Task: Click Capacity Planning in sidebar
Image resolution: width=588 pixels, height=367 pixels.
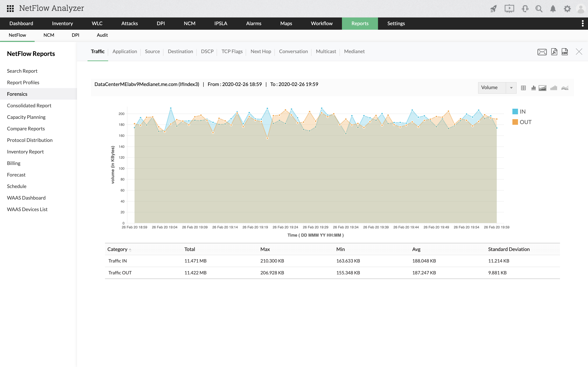Action: 26,117
